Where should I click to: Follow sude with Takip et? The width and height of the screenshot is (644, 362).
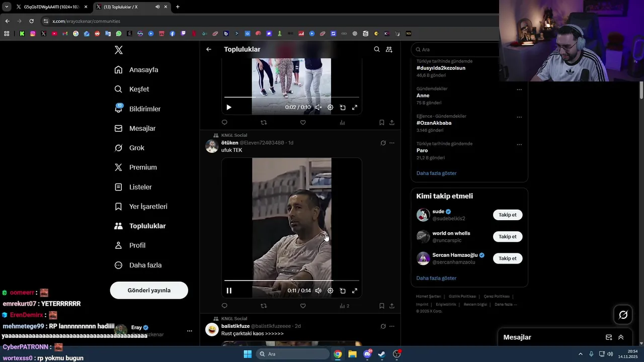508,215
